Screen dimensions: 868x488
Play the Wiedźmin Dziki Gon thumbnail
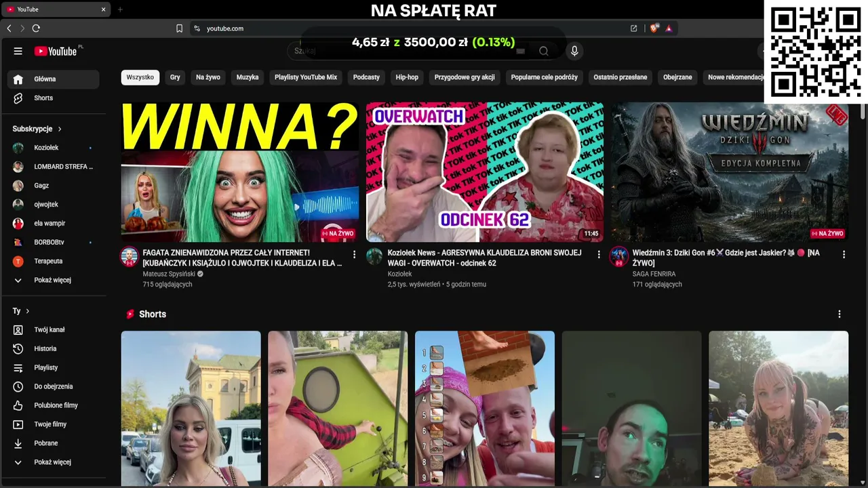coord(730,172)
